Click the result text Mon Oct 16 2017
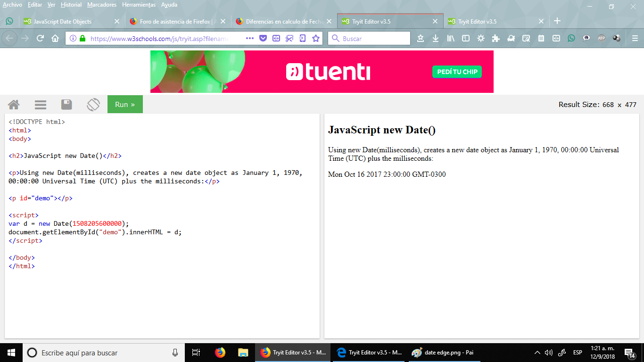The image size is (644, 362). (x=387, y=174)
